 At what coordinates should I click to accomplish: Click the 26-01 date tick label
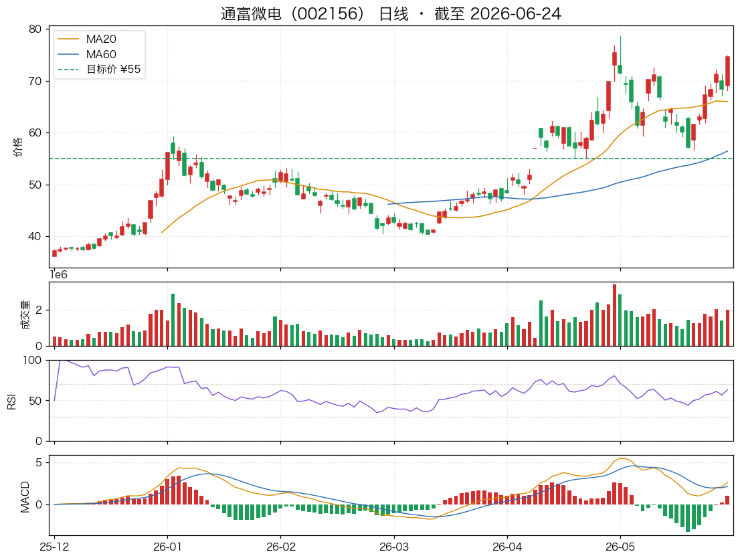click(x=167, y=547)
